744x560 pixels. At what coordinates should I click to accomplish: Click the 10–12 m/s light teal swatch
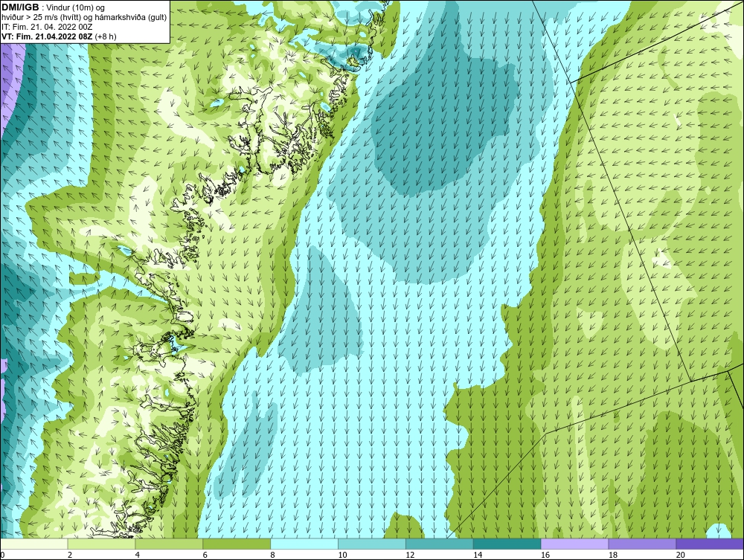click(372, 544)
